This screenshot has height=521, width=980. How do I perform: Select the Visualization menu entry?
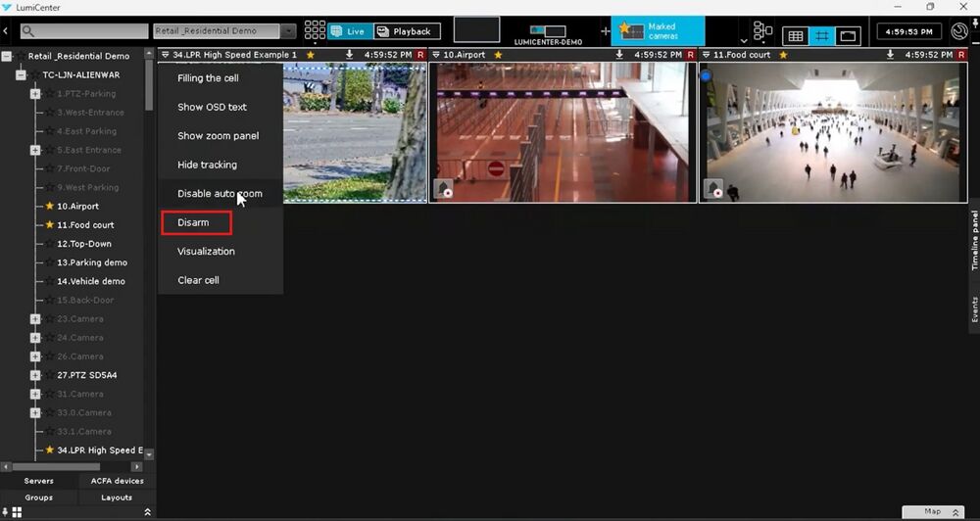click(x=206, y=252)
